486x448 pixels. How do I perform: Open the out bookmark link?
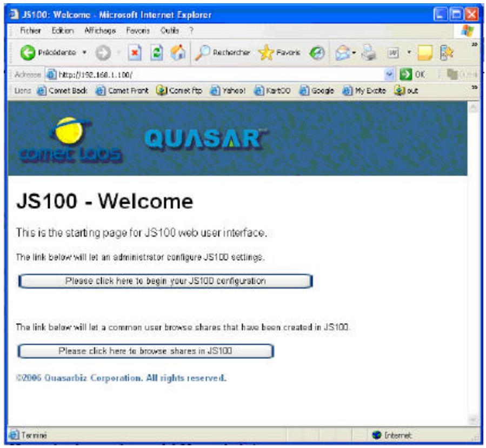point(406,91)
